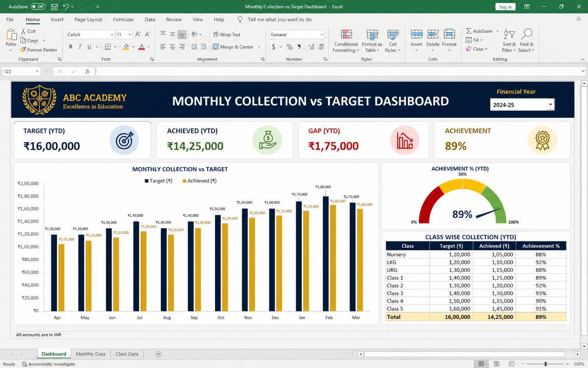Screen dimensions: 588x368
Task: Click the Undo arrow icon
Action: click(66, 7)
